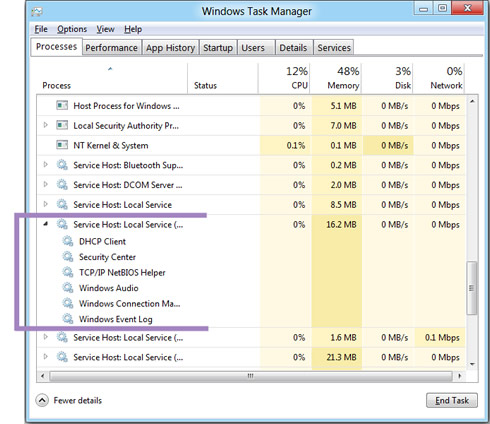Click the vertical scrollbar down arrow
This screenshot has height=424, width=490.
coord(472,364)
